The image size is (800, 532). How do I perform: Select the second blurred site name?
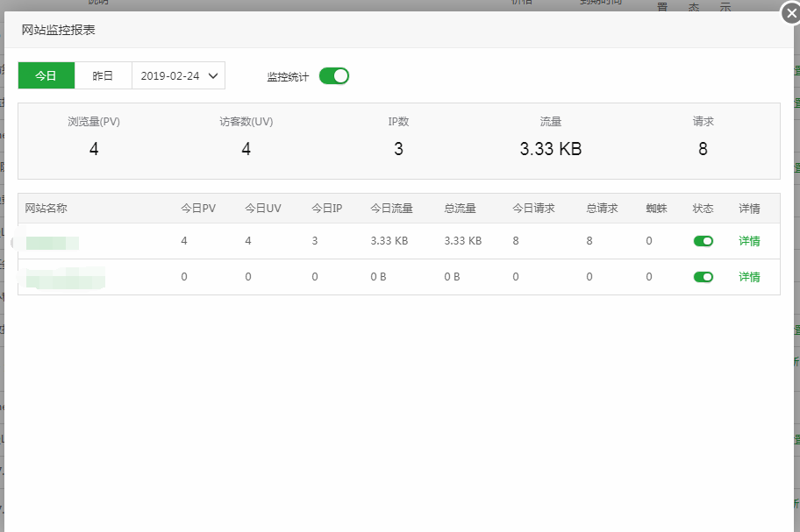coord(66,278)
